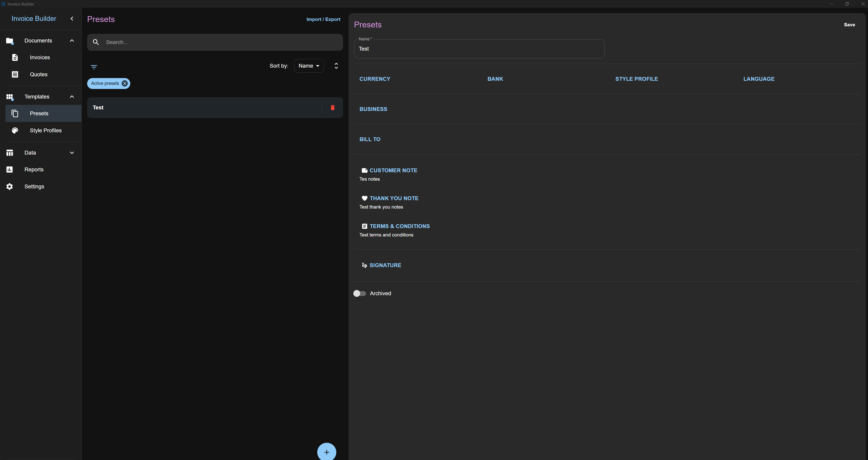Open the filter list icon
868x460 pixels.
tap(94, 67)
